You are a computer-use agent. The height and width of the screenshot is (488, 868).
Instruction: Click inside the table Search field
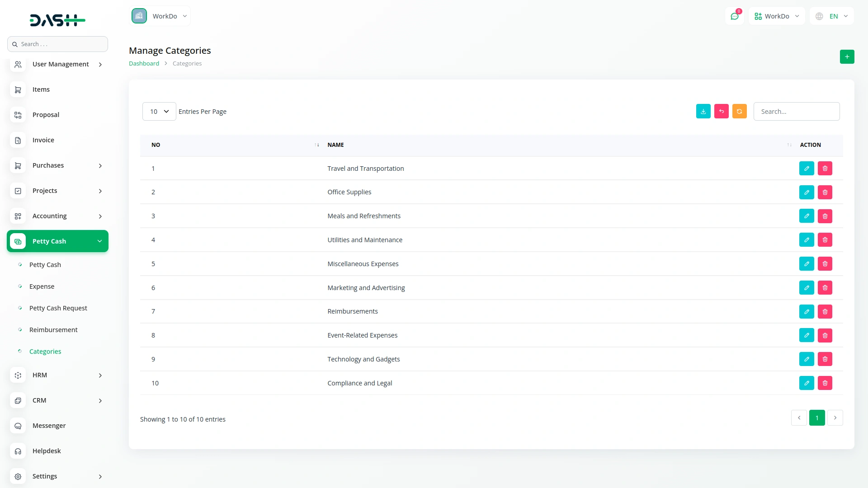(x=797, y=111)
